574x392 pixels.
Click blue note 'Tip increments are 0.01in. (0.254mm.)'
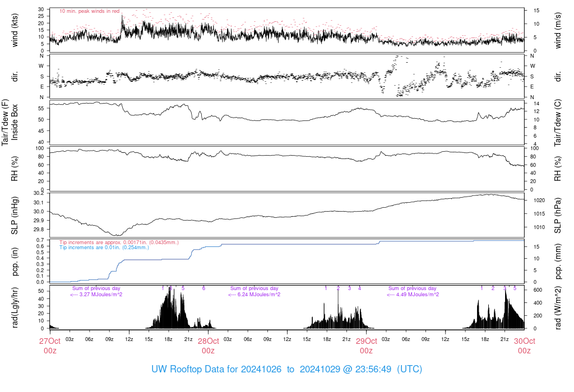(x=104, y=248)
